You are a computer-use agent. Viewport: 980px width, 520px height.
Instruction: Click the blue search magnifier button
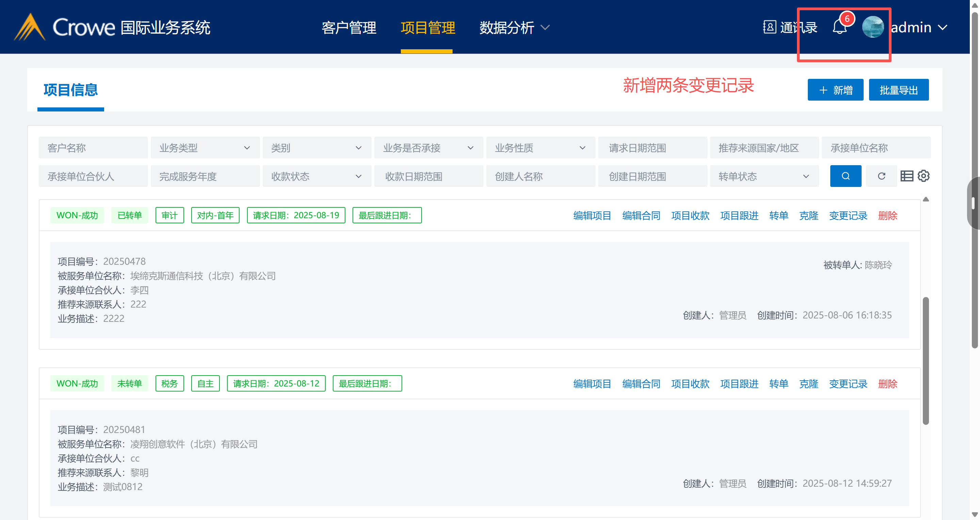tap(845, 176)
